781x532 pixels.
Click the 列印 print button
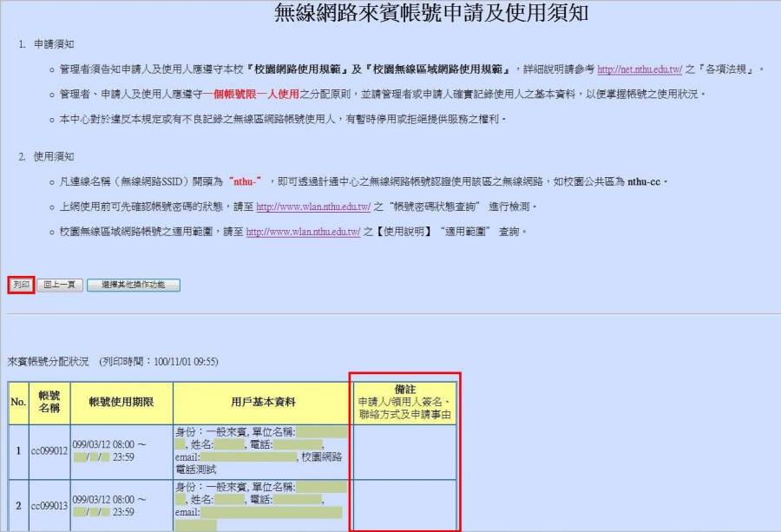[x=22, y=285]
